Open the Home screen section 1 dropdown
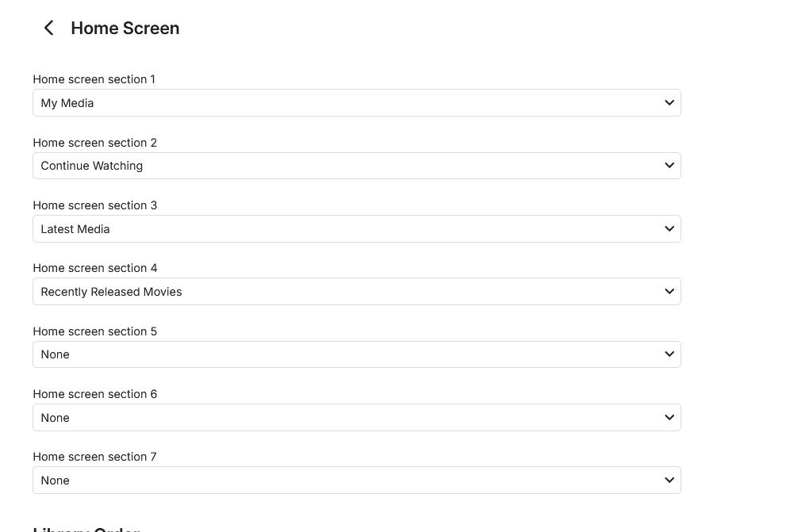The height and width of the screenshot is (532, 805). tap(356, 103)
